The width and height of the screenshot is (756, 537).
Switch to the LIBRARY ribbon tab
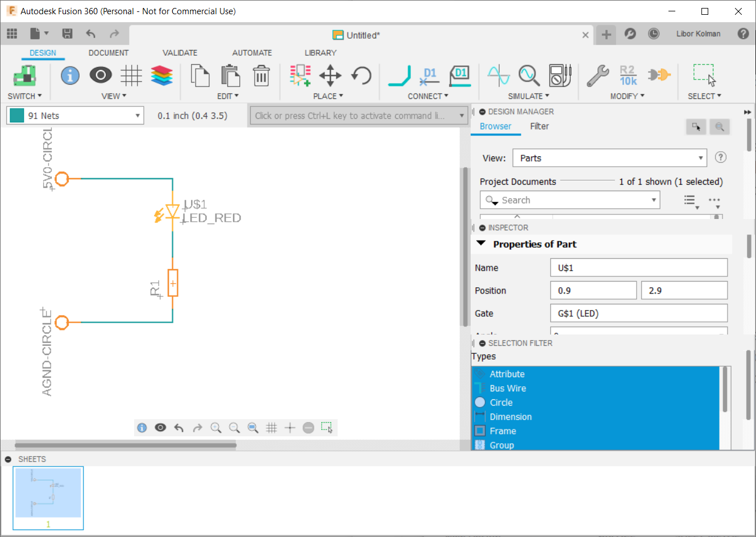pyautogui.click(x=321, y=53)
